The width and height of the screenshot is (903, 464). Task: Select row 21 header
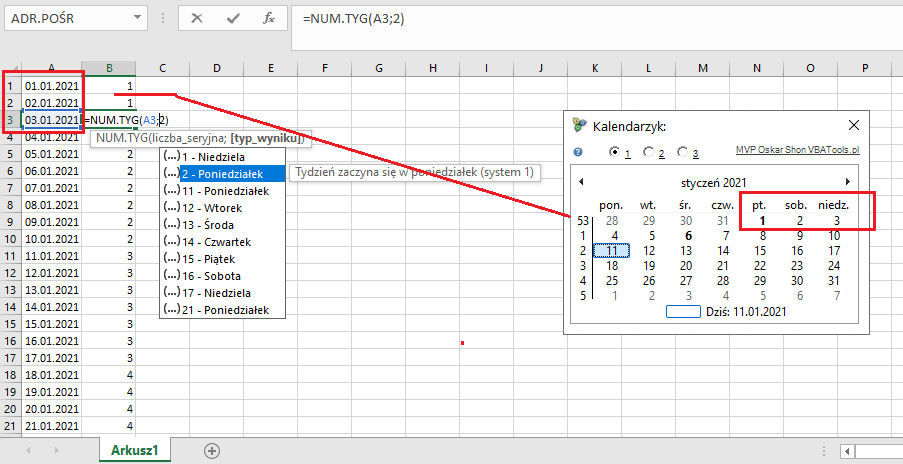coord(10,426)
